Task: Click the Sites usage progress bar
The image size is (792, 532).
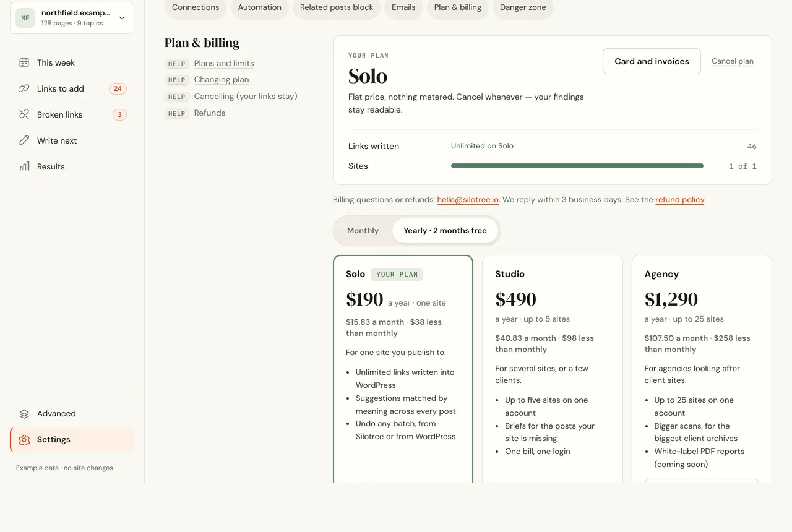Action: [577, 166]
